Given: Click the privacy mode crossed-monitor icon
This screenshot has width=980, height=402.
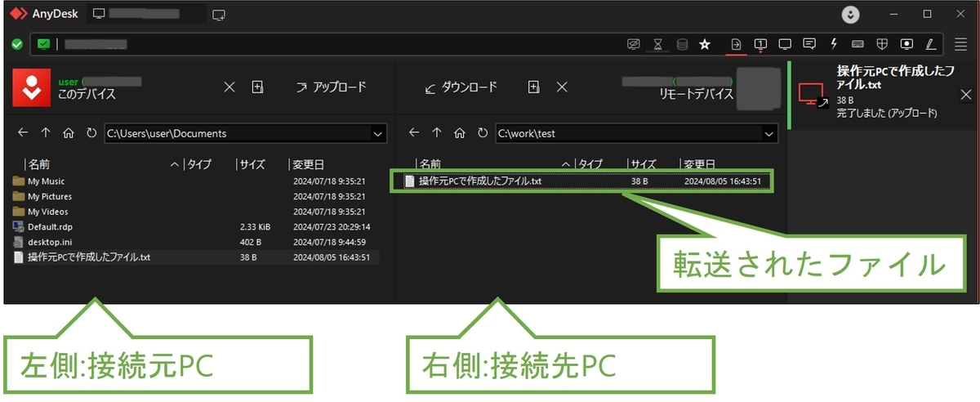Looking at the screenshot, I should [633, 44].
